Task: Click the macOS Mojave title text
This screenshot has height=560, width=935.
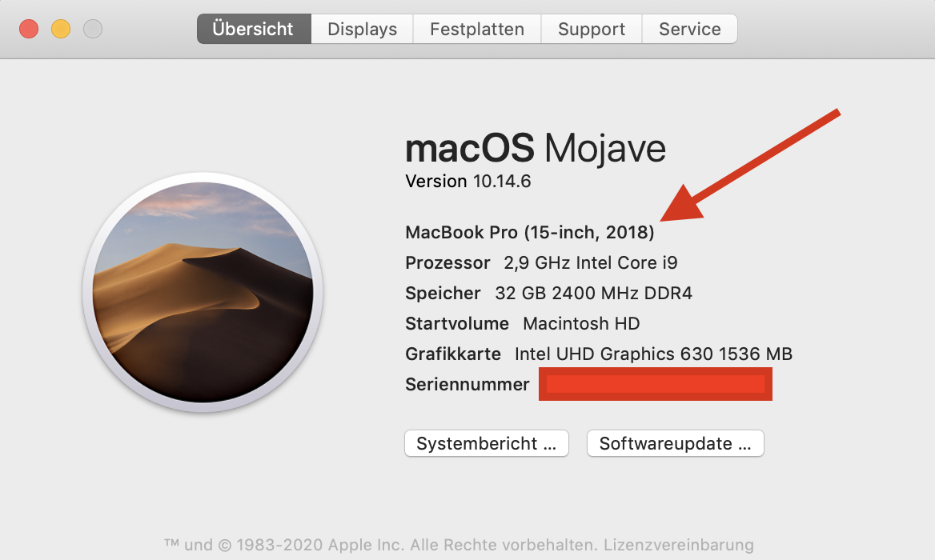Action: (x=535, y=149)
